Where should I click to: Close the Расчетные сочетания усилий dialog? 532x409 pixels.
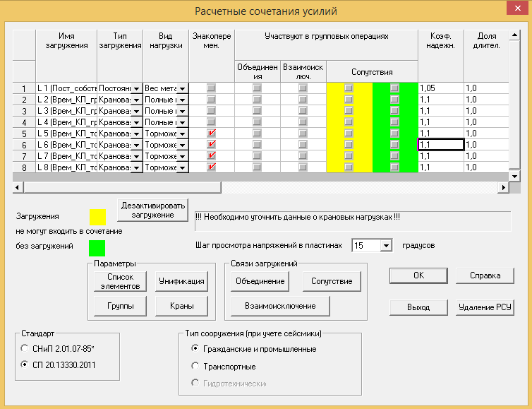coord(517,8)
